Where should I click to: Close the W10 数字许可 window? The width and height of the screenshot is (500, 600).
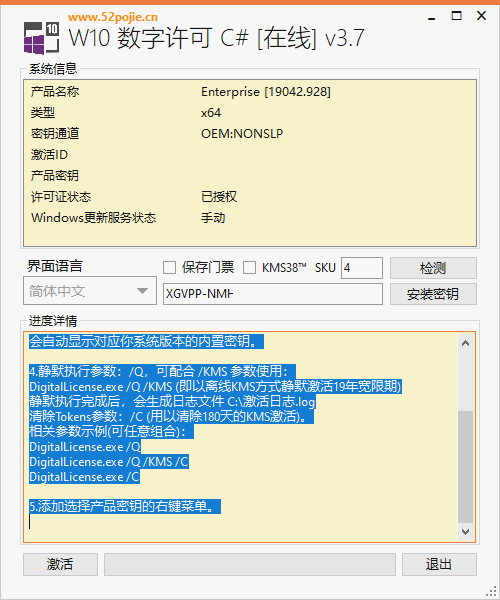[482, 16]
